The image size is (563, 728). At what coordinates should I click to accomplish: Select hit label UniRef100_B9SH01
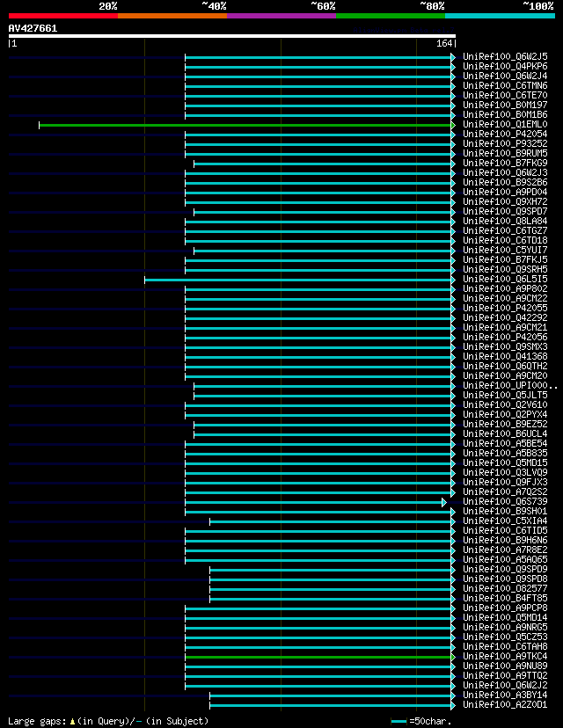tap(505, 512)
